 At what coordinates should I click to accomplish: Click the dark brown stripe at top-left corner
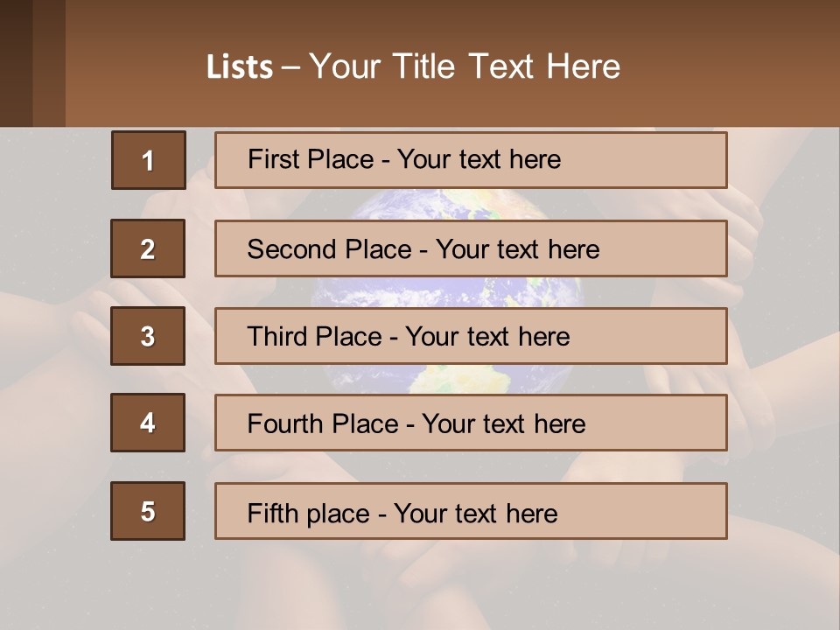[x=16, y=63]
